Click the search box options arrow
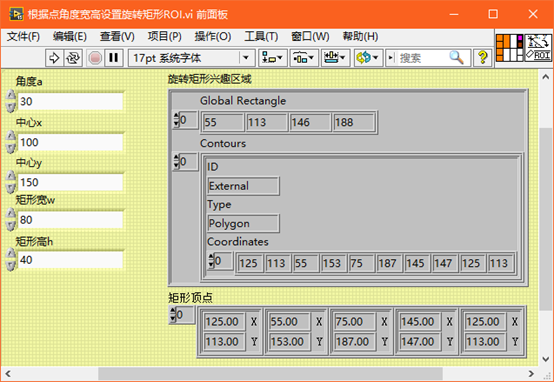Viewport: 554px width, 382px height. (390, 58)
